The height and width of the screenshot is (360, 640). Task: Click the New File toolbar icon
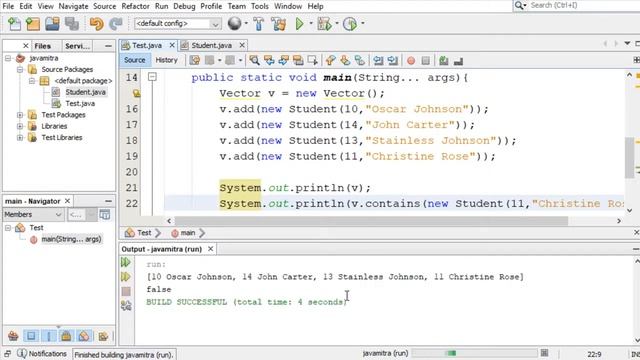click(x=14, y=24)
